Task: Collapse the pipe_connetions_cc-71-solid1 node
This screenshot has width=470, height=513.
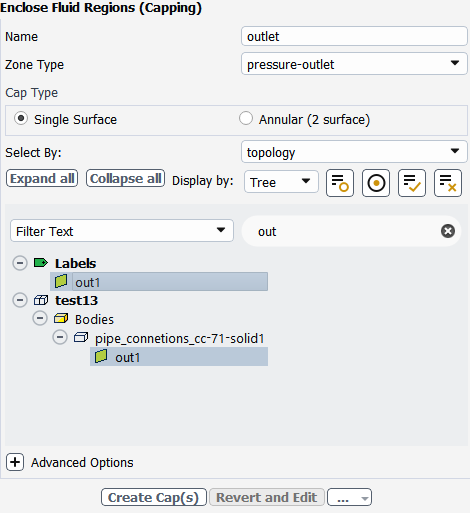Action: click(x=60, y=337)
